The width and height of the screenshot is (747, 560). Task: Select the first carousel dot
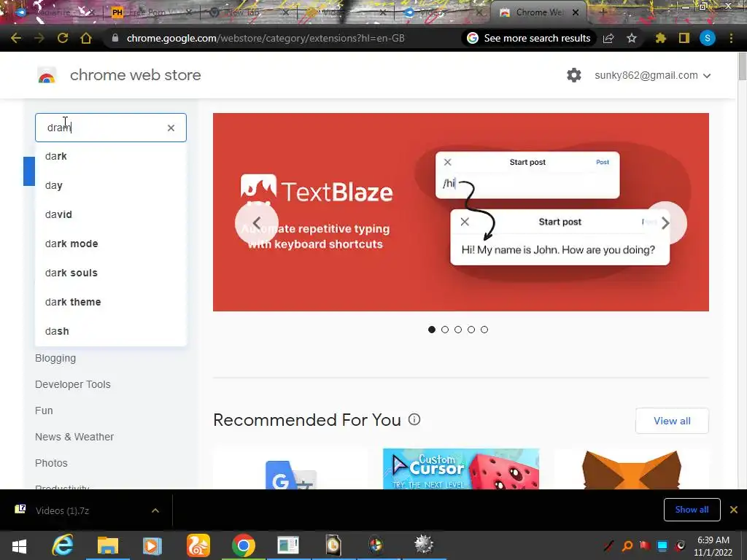[432, 330]
